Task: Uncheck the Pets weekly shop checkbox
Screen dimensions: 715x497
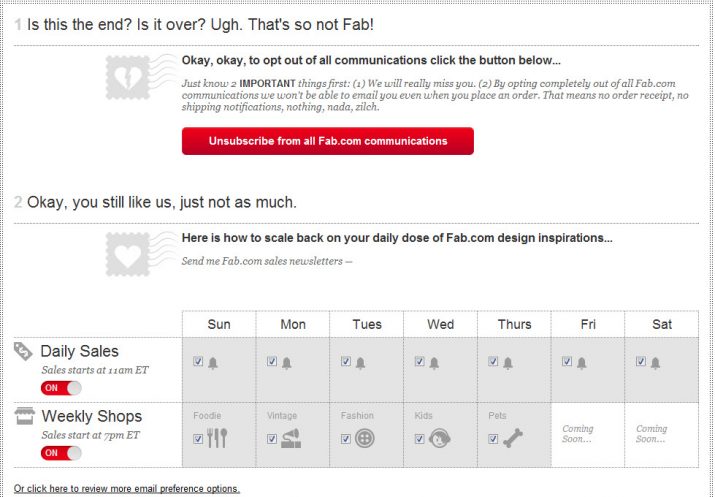Action: 494,438
